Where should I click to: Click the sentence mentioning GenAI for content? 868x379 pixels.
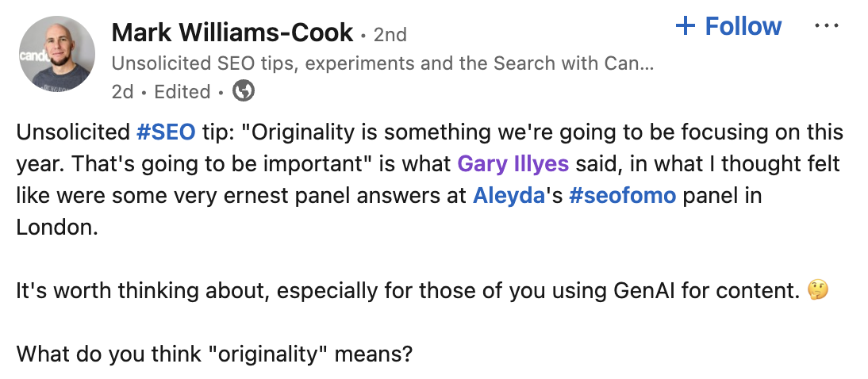[405, 292]
